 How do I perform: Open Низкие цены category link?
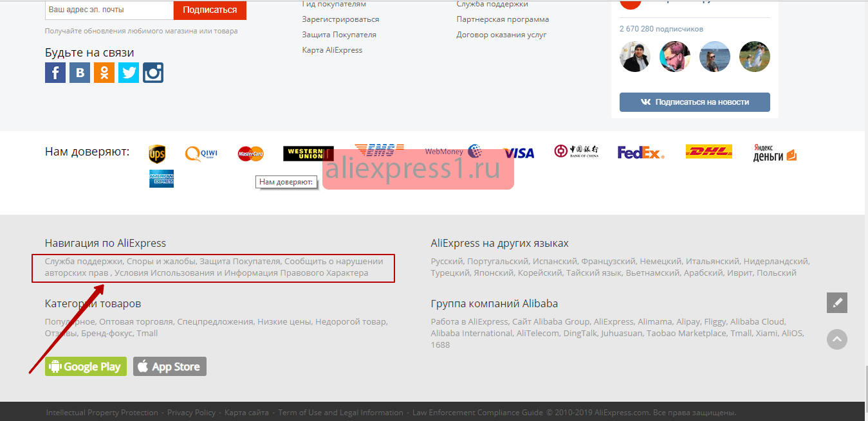(x=284, y=321)
